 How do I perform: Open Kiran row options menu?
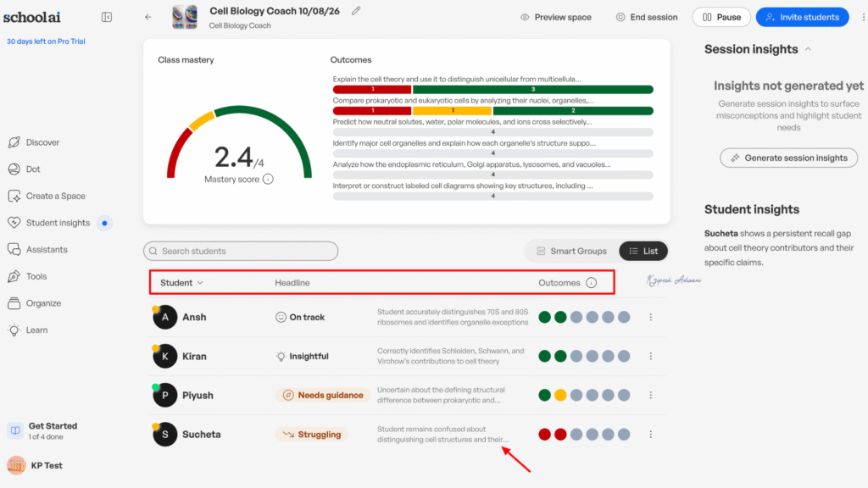(650, 357)
